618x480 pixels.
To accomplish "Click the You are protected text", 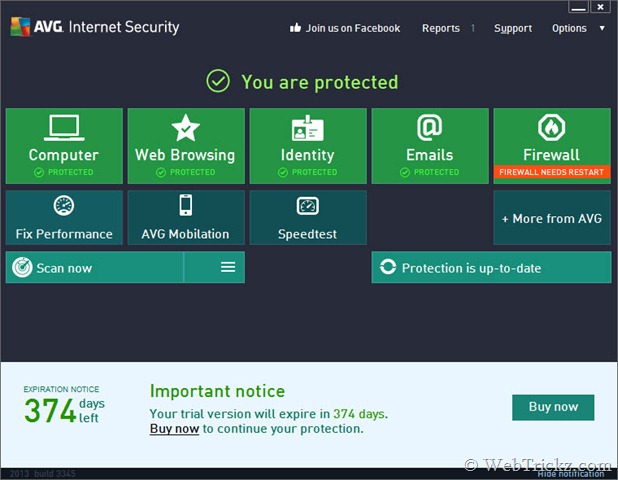I will point(320,82).
